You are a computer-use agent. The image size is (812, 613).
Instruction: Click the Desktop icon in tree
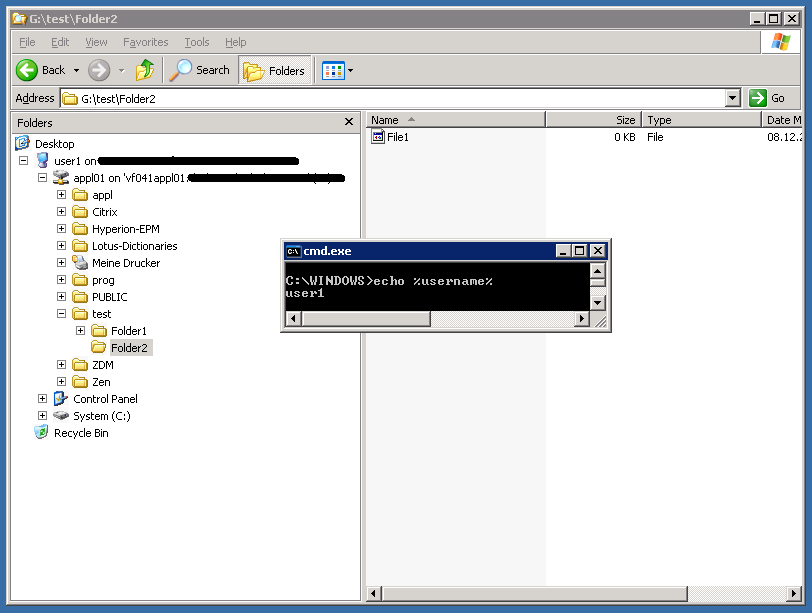pos(23,143)
